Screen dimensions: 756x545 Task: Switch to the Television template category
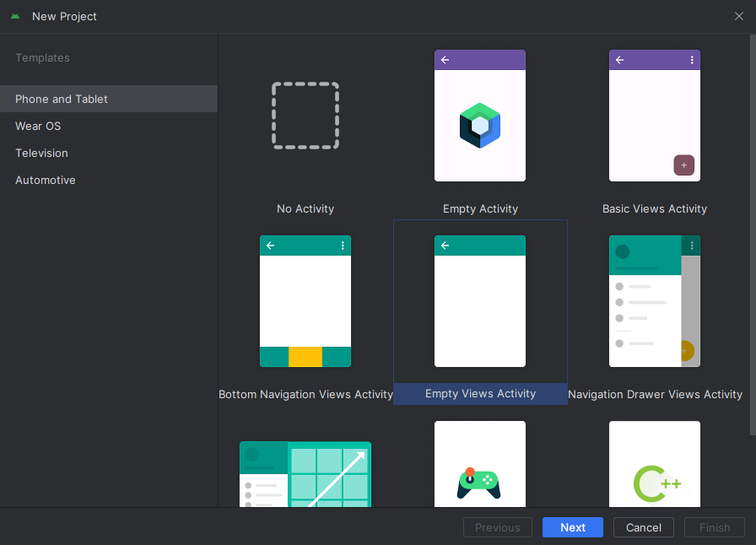(41, 153)
